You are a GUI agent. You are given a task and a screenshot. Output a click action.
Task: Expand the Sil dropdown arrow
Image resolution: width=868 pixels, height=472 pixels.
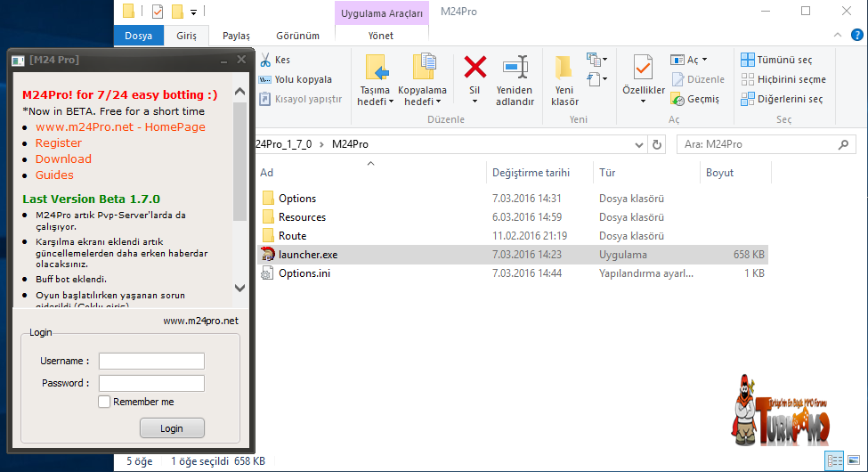click(475, 102)
